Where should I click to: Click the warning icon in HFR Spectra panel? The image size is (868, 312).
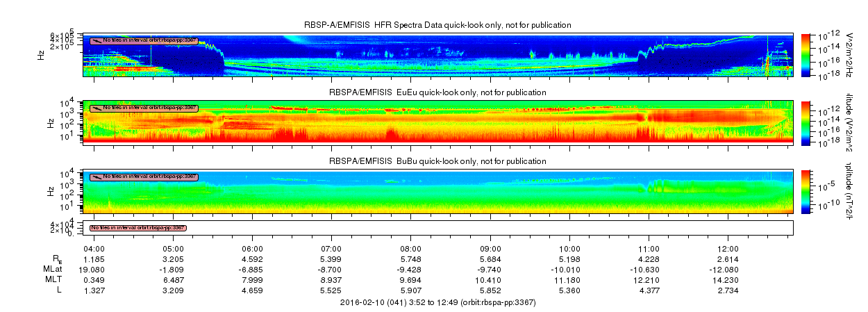tap(96, 40)
